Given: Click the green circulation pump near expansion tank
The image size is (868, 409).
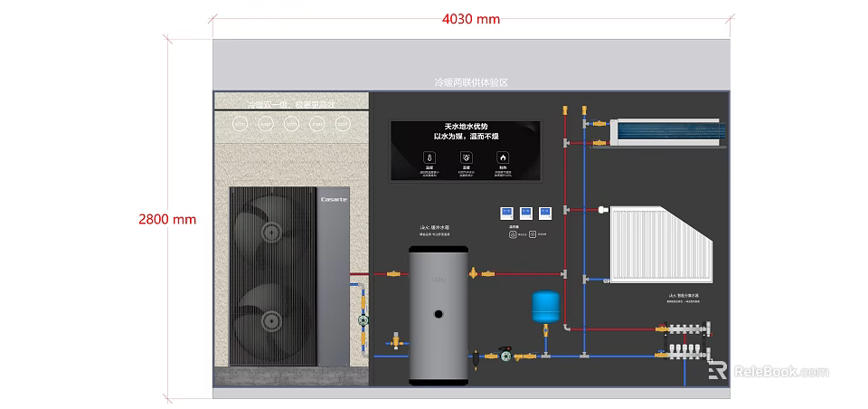Looking at the screenshot, I should point(505,355).
